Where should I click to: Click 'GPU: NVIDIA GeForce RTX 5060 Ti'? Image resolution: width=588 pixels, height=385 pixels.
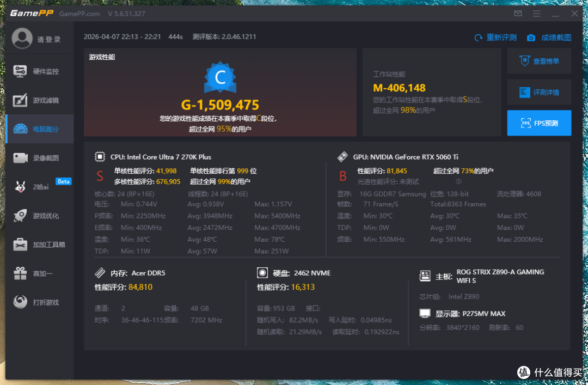[406, 157]
